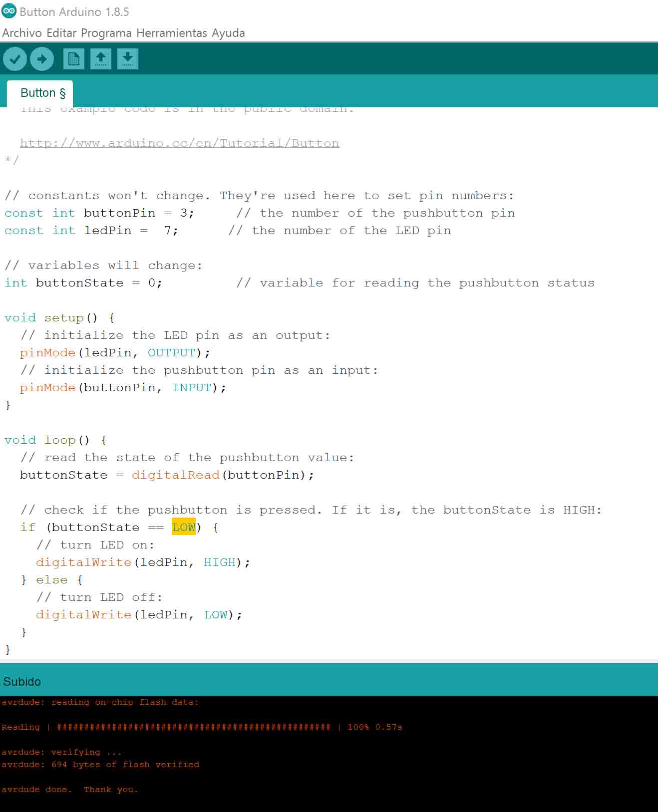This screenshot has height=812, width=658.
Task: Click the highlighted LOW in if condition
Action: coord(184,528)
